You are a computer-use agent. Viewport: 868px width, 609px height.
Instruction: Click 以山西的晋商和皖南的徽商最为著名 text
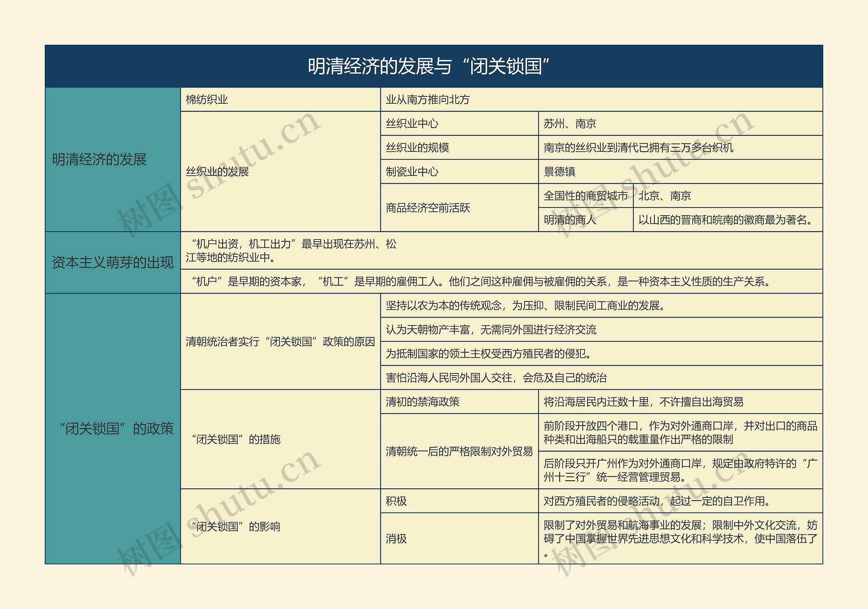pyautogui.click(x=726, y=220)
